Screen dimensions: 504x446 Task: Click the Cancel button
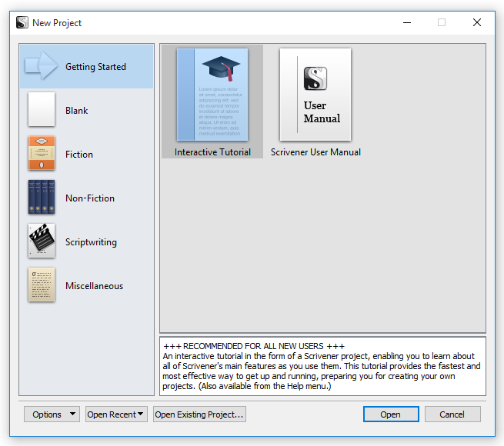452,414
